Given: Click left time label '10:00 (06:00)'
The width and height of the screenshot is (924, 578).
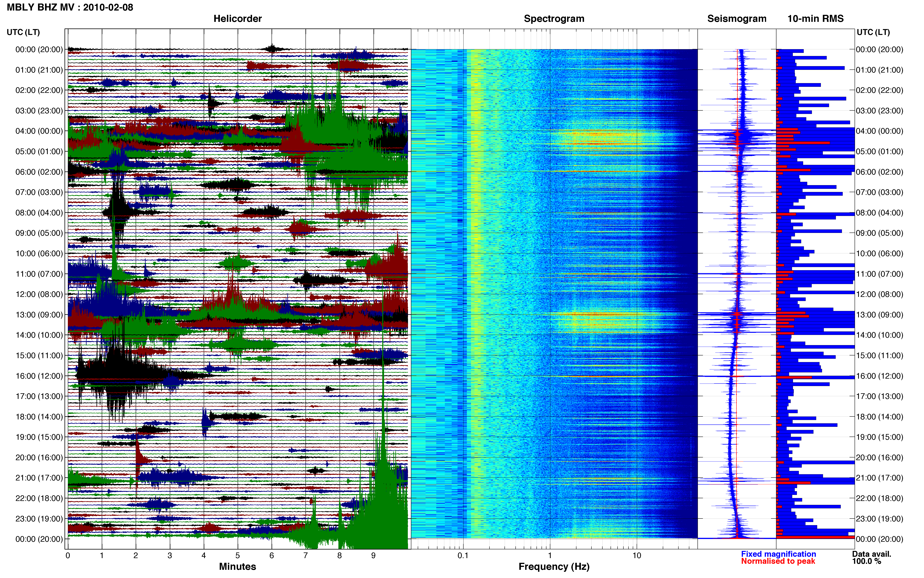Looking at the screenshot, I should (x=39, y=253).
